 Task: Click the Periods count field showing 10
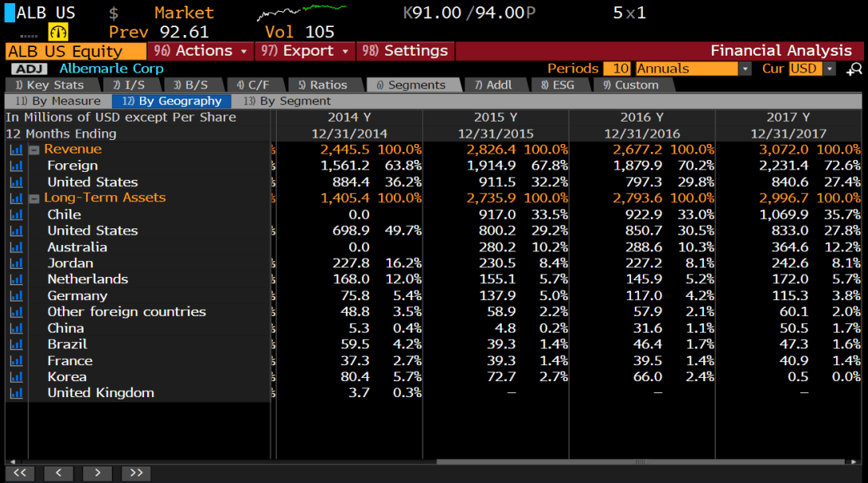pyautogui.click(x=617, y=68)
